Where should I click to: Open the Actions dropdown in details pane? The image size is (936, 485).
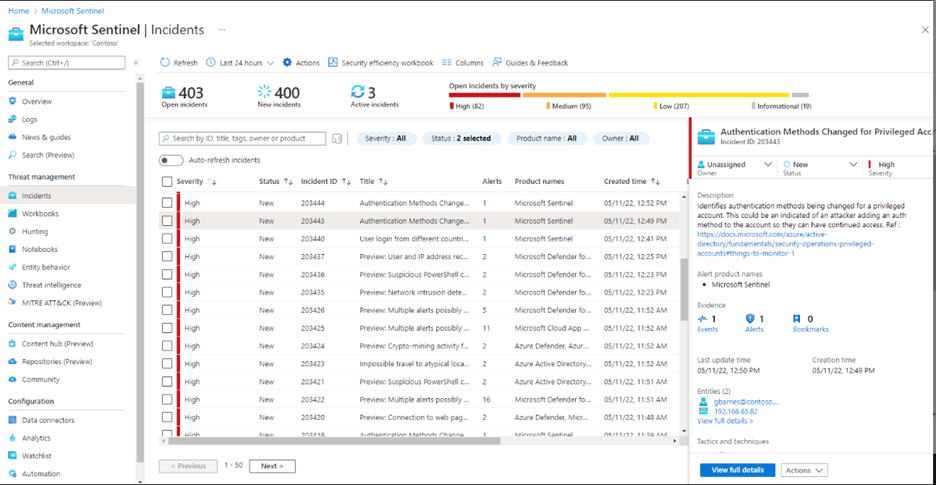[804, 471]
